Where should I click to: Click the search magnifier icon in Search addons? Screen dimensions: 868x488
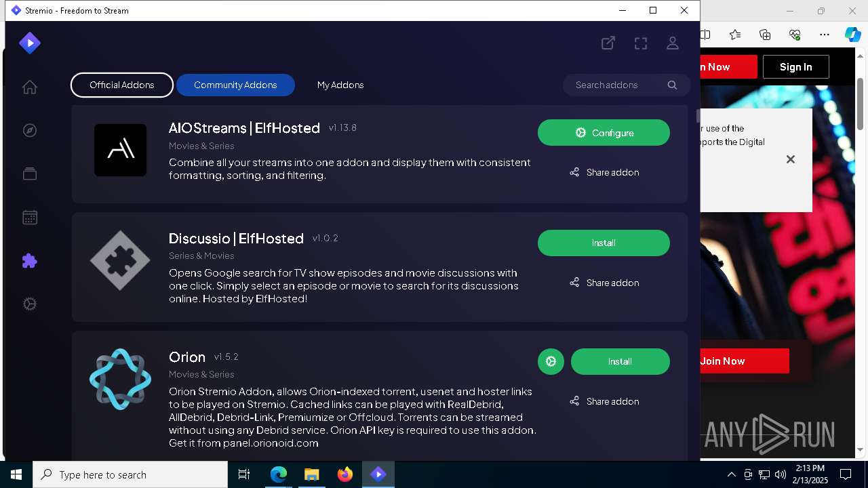tap(672, 85)
